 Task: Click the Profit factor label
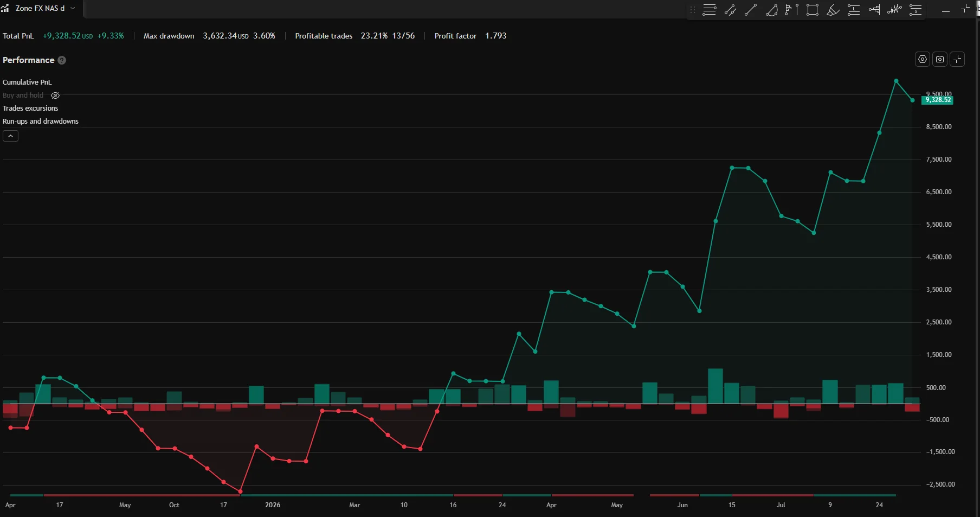point(455,36)
